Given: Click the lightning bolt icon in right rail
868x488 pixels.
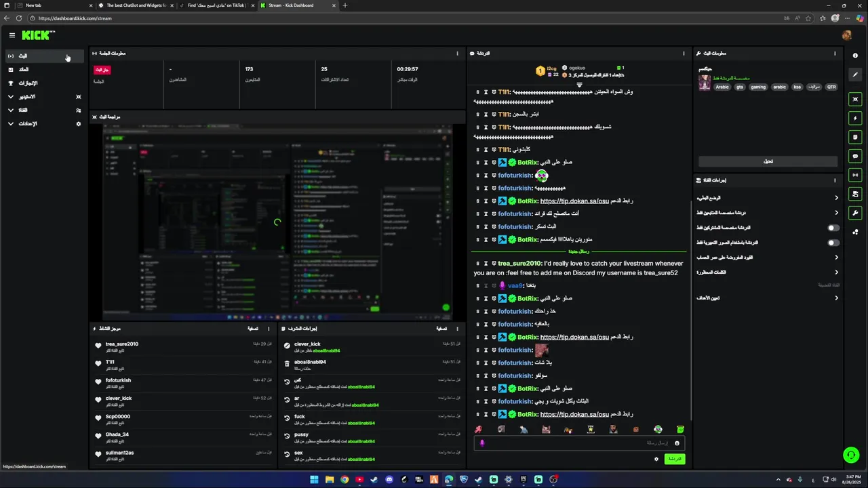Looking at the screenshot, I should point(855,118).
